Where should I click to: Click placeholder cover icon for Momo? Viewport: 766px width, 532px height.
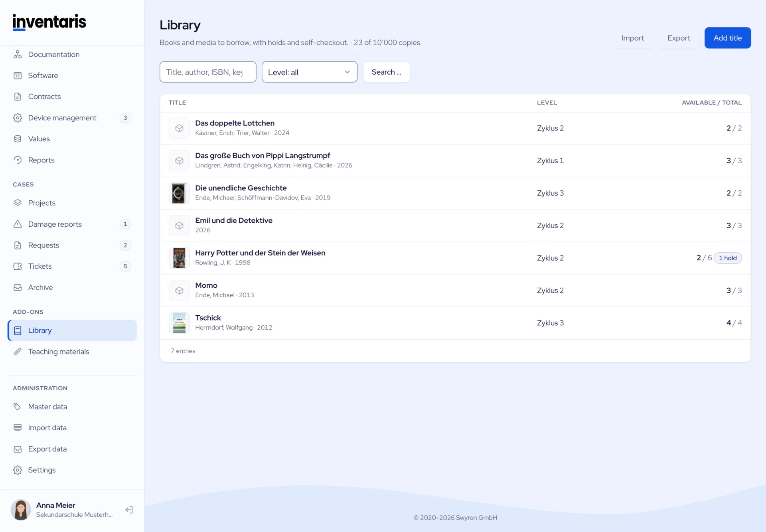click(179, 291)
